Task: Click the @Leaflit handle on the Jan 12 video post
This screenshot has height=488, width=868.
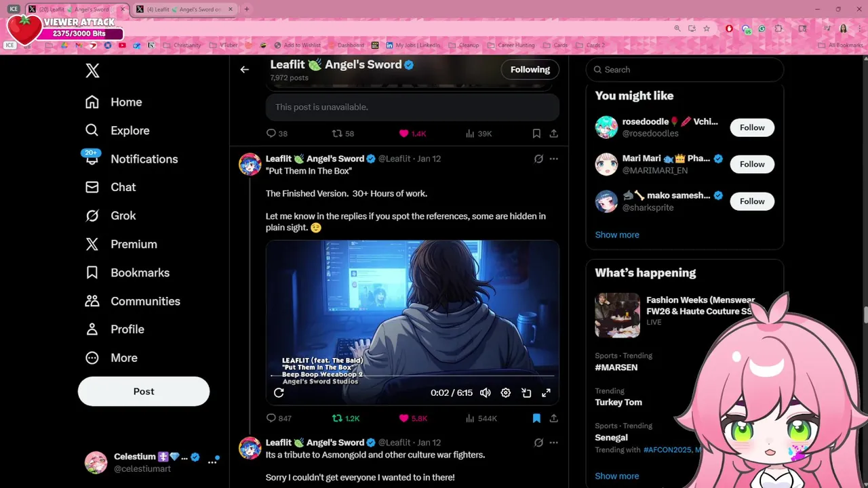Action: click(x=394, y=159)
